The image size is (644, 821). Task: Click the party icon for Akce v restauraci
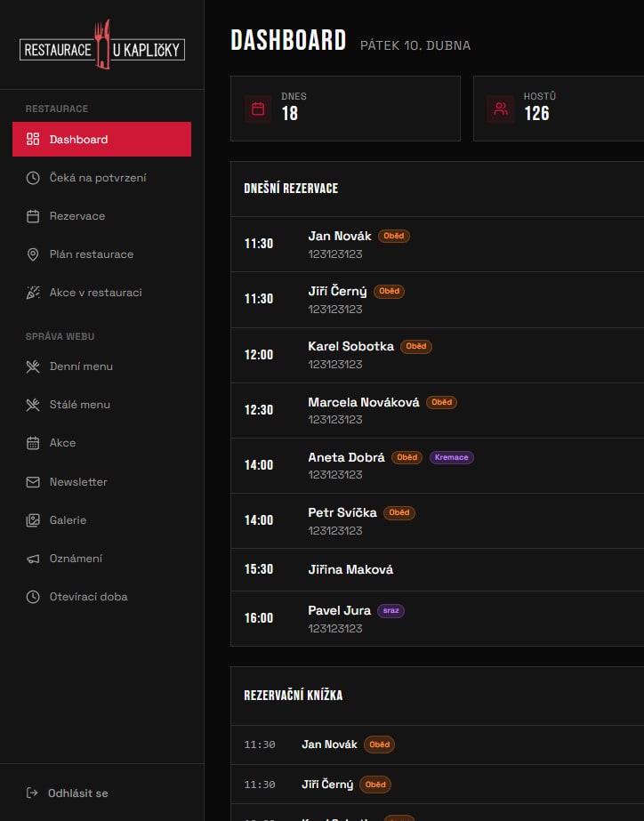33,293
